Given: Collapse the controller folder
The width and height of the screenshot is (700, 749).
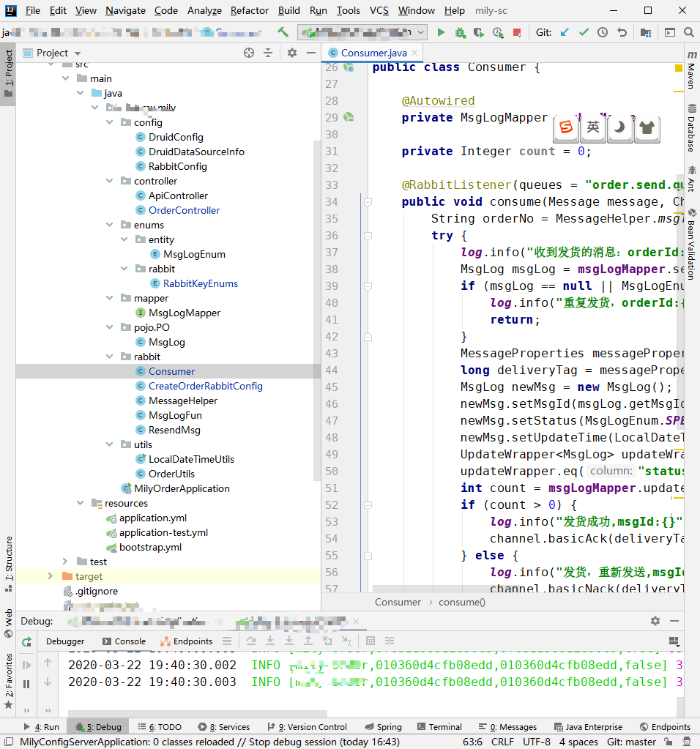Looking at the screenshot, I should pos(109,181).
